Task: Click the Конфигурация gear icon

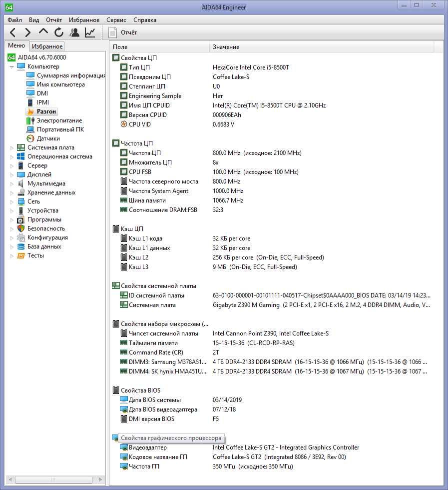Action: click(21, 237)
